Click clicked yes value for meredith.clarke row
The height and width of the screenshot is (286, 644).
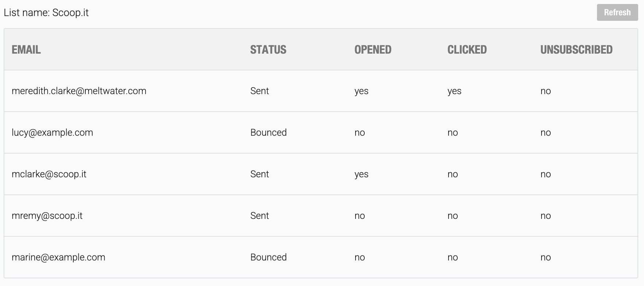454,91
